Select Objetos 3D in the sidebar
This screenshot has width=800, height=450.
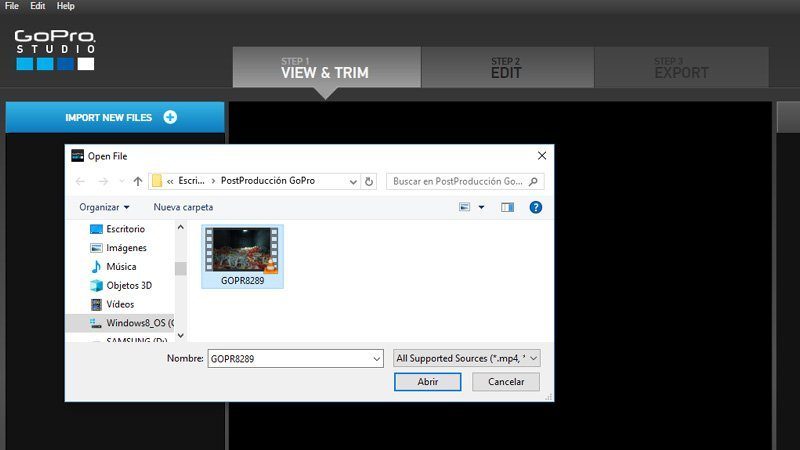(x=128, y=285)
